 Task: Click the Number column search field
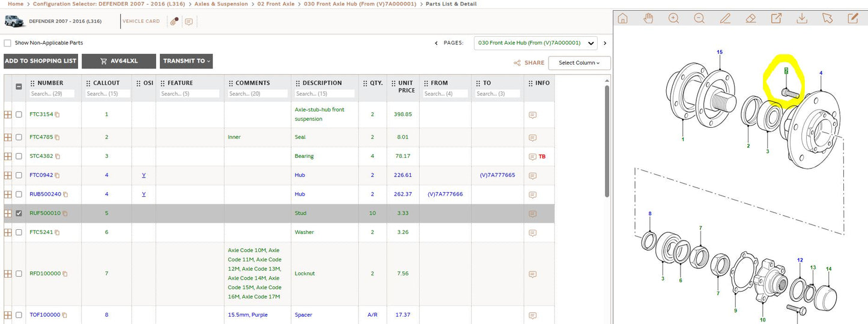click(52, 94)
